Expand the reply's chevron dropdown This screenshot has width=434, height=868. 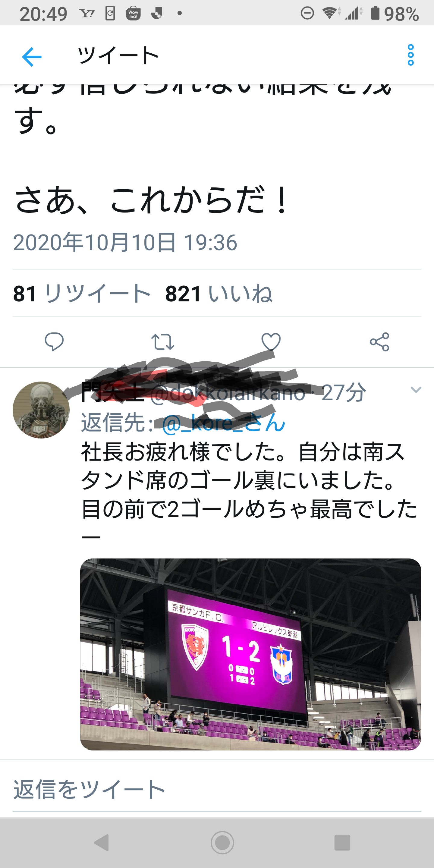pos(416,390)
